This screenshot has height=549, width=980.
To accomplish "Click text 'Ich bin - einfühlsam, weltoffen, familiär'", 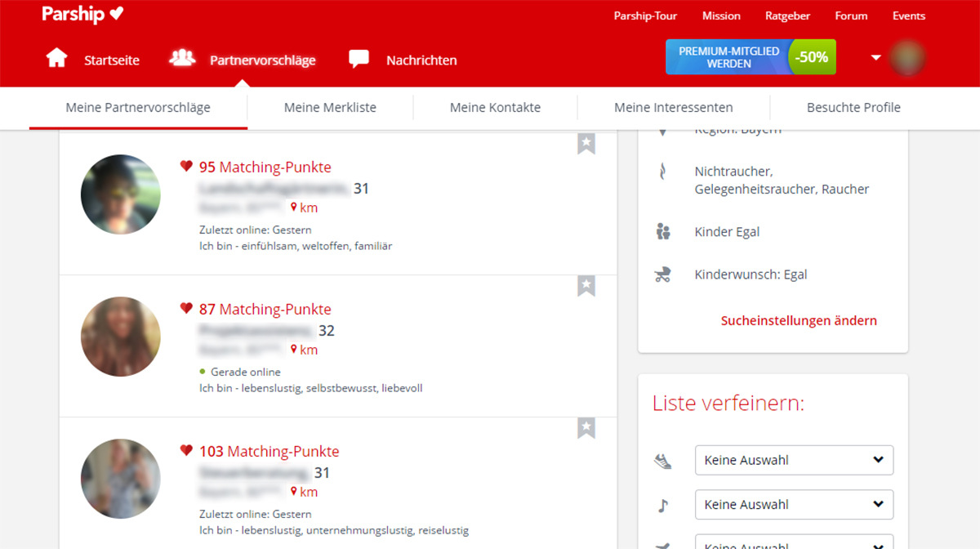I will 296,246.
